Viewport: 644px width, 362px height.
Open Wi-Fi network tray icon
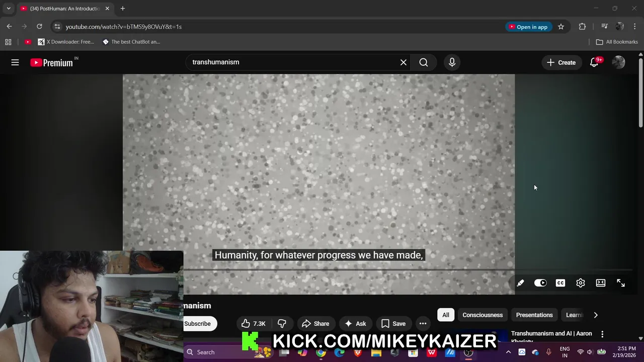[x=580, y=352]
